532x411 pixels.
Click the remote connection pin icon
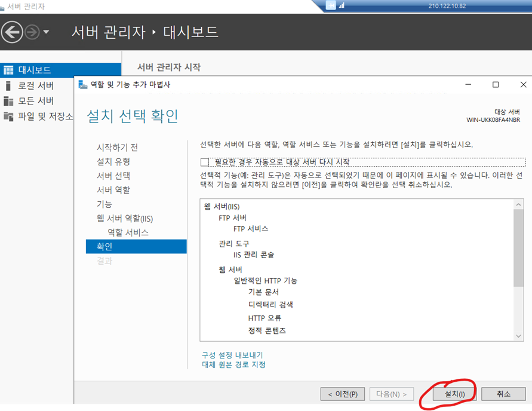tap(331, 5)
